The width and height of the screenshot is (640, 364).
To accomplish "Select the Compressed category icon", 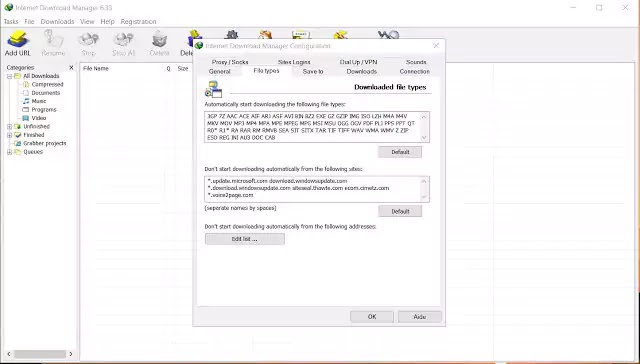I will point(26,84).
